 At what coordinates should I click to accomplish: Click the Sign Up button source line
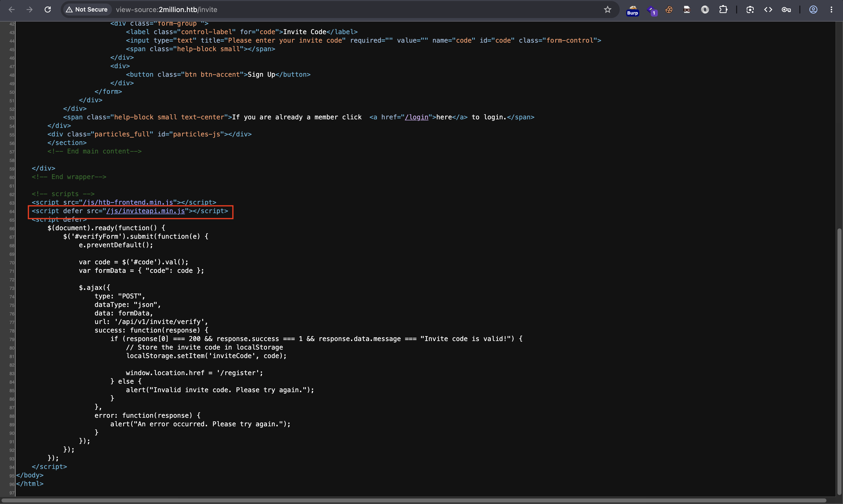coord(218,74)
